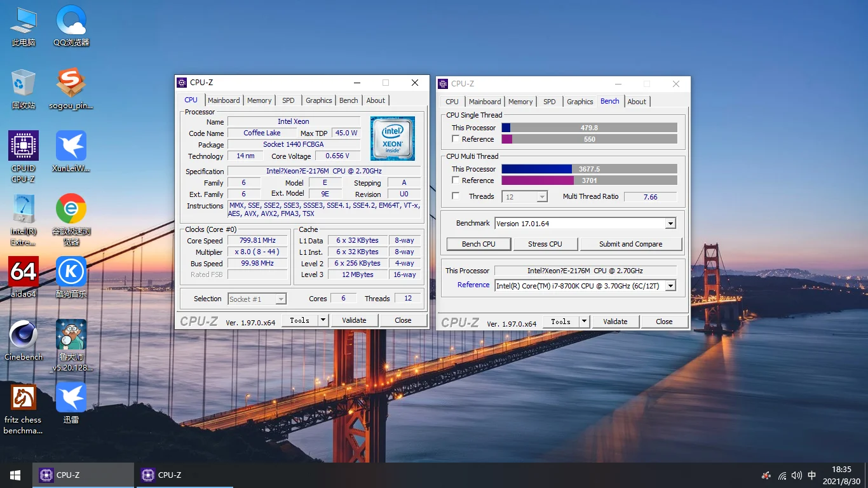The width and height of the screenshot is (868, 488).
Task: Click the Wi-Fi network tray icon
Action: click(782, 475)
